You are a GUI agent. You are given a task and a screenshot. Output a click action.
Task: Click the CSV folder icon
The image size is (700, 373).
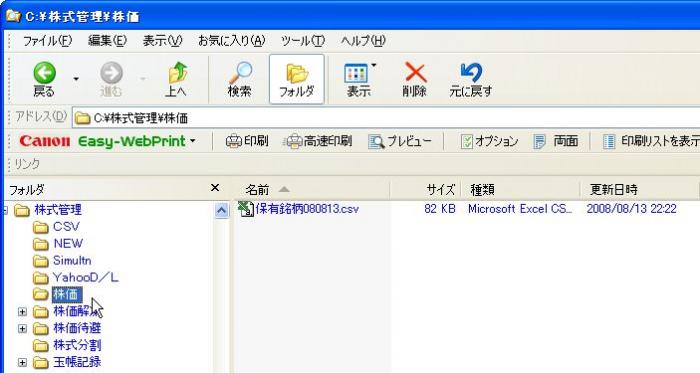click(x=41, y=228)
